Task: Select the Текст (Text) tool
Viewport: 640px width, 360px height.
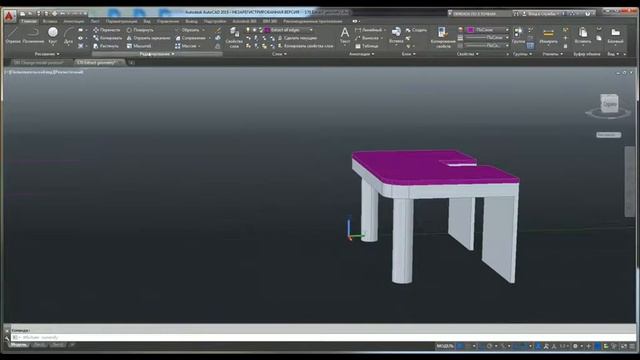Action: (x=345, y=35)
